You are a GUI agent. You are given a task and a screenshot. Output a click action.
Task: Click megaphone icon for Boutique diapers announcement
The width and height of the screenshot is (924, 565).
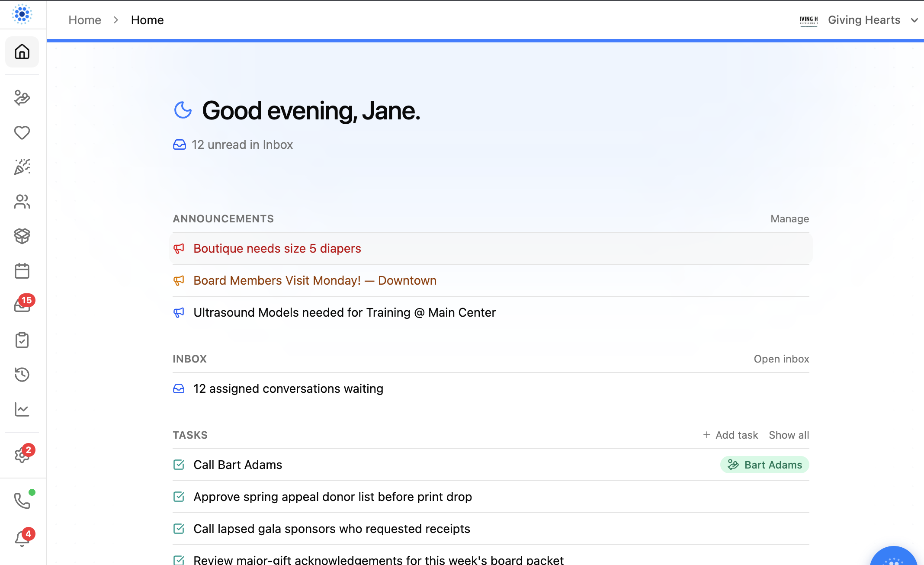179,248
